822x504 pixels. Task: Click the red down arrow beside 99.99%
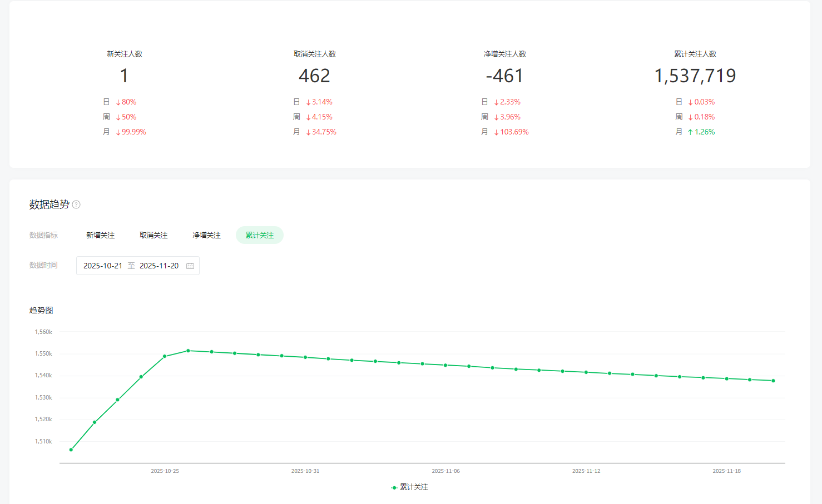118,132
